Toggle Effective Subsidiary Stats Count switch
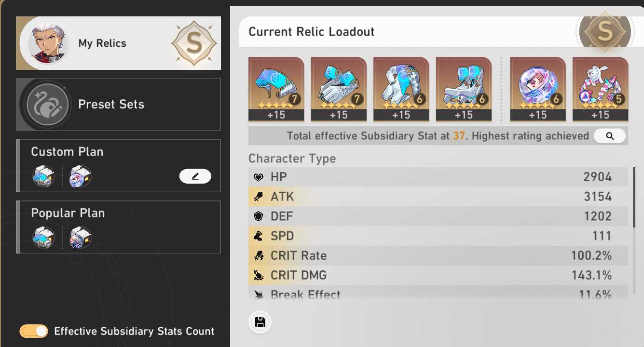The height and width of the screenshot is (347, 644). [34, 331]
